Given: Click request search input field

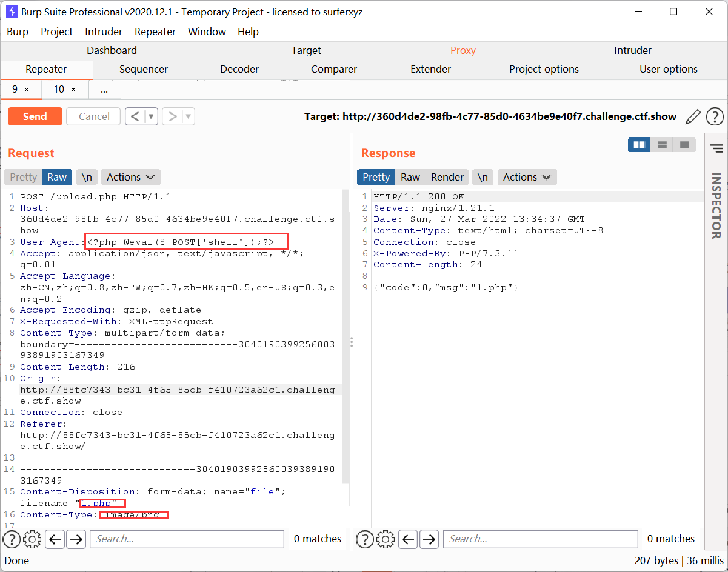Looking at the screenshot, I should [187, 539].
